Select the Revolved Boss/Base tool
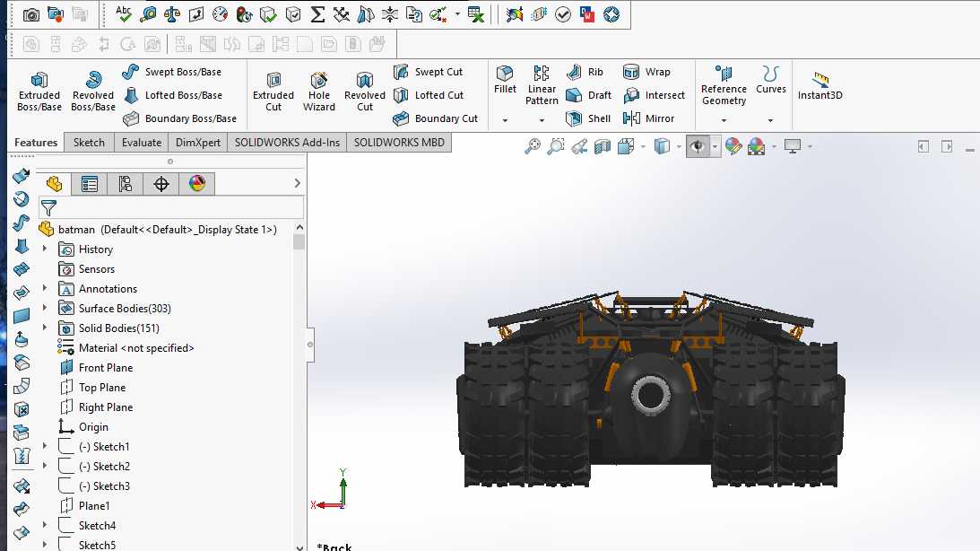This screenshot has height=551, width=980. (x=92, y=91)
